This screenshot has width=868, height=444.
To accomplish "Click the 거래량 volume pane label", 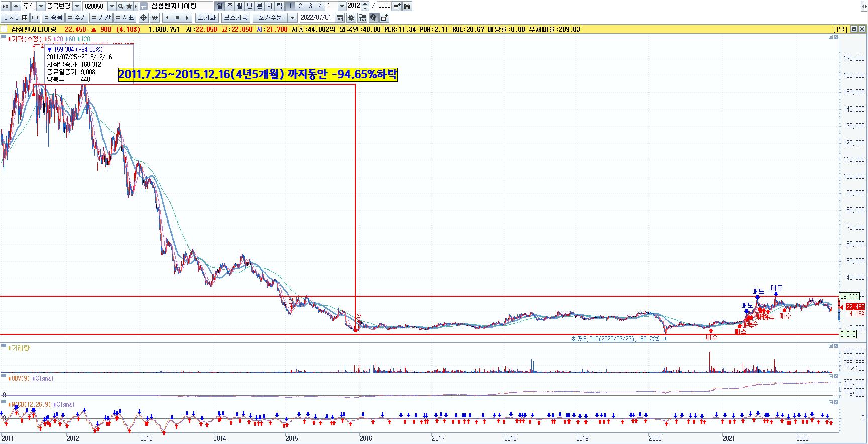I will (x=20, y=348).
